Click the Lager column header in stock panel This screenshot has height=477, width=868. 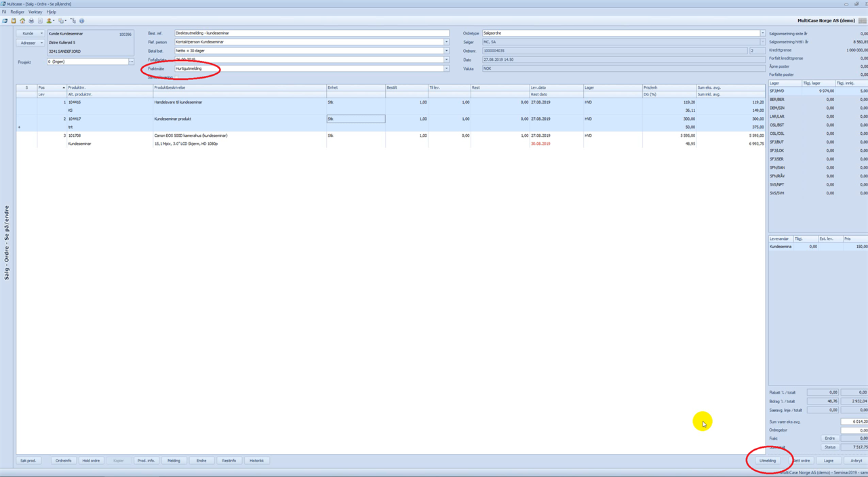click(785, 83)
